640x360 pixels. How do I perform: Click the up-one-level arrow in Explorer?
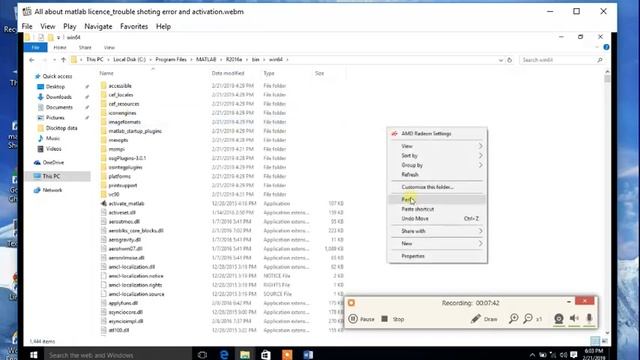pyautogui.click(x=63, y=60)
